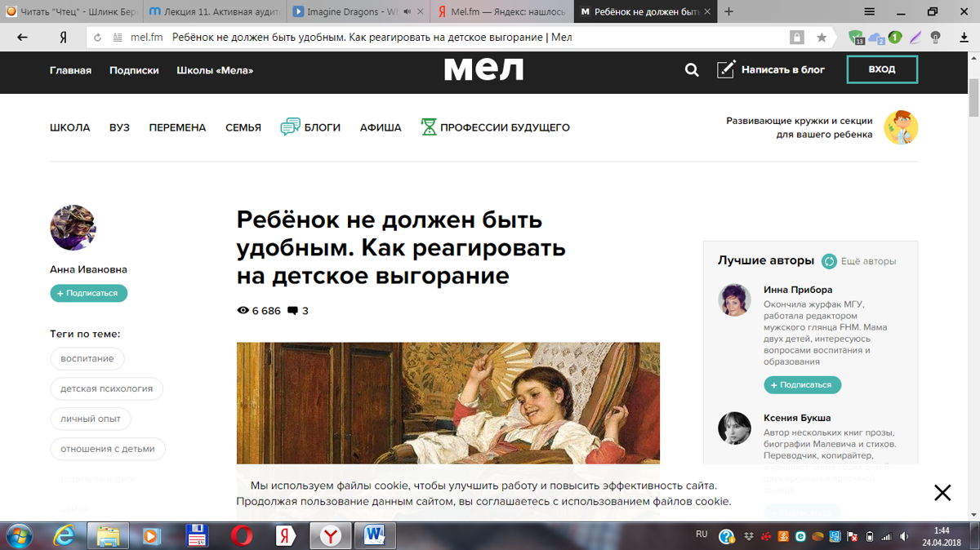Go to the ВУЗ section
The image size is (980, 550).
pos(119,127)
